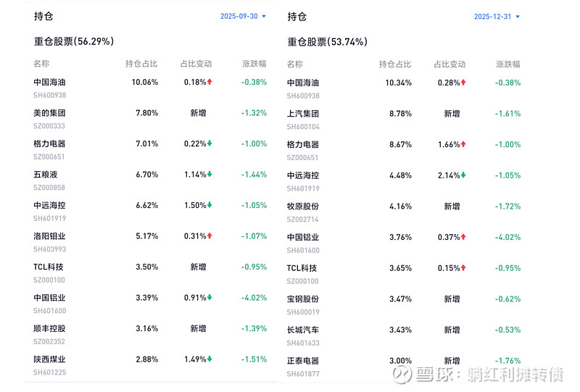Click the -1.61% price change value
Image resolution: width=580 pixels, height=392 pixels.
point(508,114)
